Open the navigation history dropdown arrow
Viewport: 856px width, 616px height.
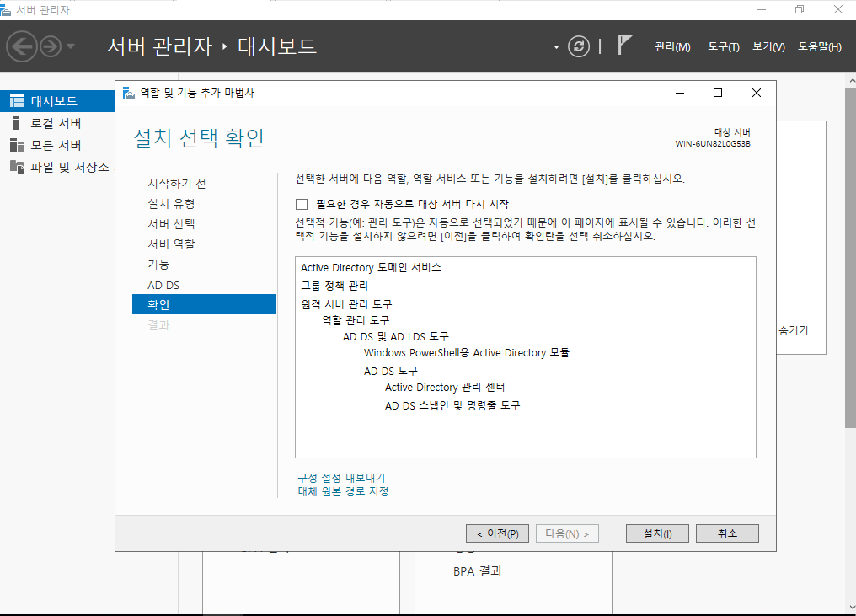(x=71, y=46)
